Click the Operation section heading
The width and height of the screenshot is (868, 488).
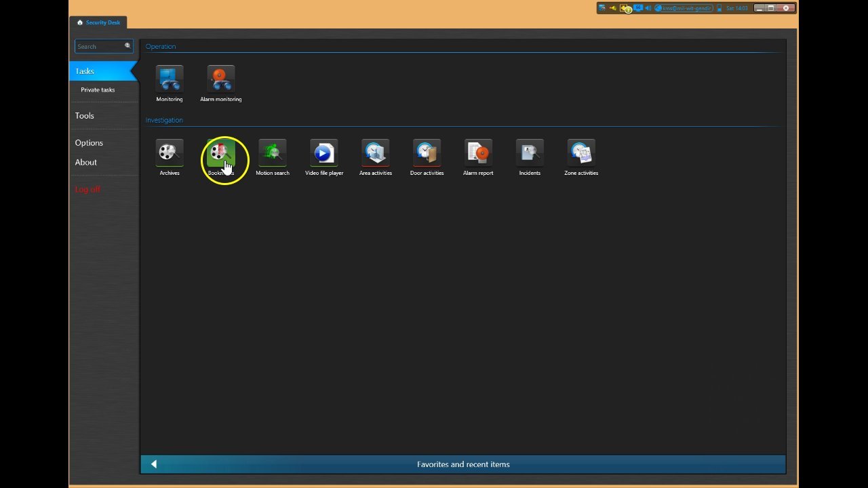[x=161, y=47]
